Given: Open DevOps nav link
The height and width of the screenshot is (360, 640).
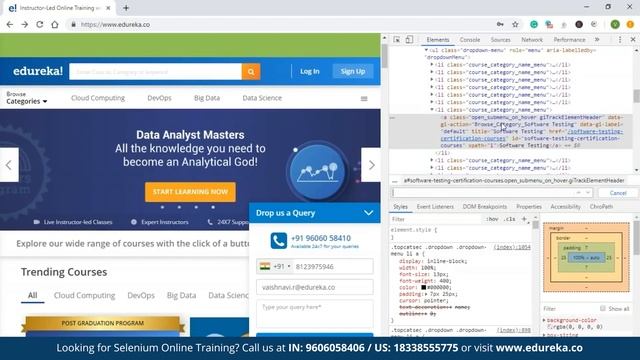Looking at the screenshot, I should click(x=159, y=98).
